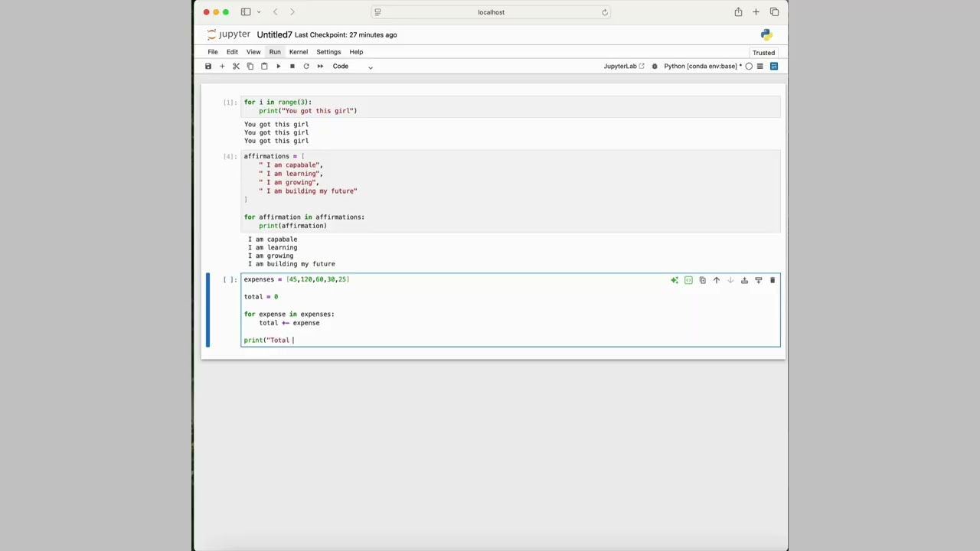Screen dimensions: 980x551
Task: Click the output 'I am building my future'
Action: point(292,264)
